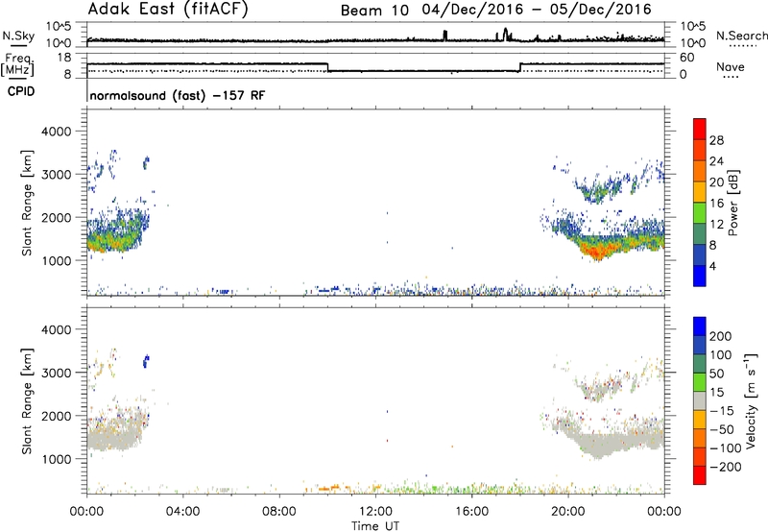Image resolution: width=768 pixels, height=532 pixels.
Task: Click the orange near-range velocity band near 10:00
Action: pos(328,488)
